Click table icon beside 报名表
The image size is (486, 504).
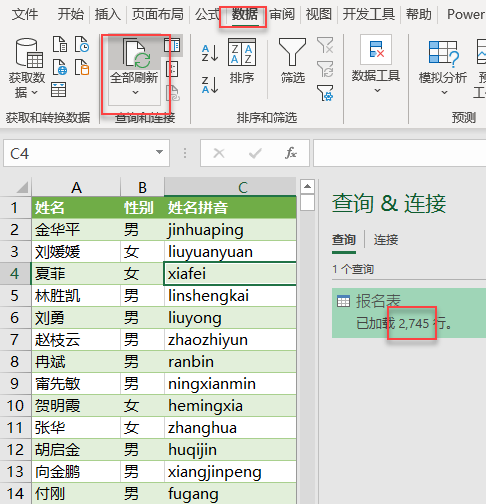point(343,301)
